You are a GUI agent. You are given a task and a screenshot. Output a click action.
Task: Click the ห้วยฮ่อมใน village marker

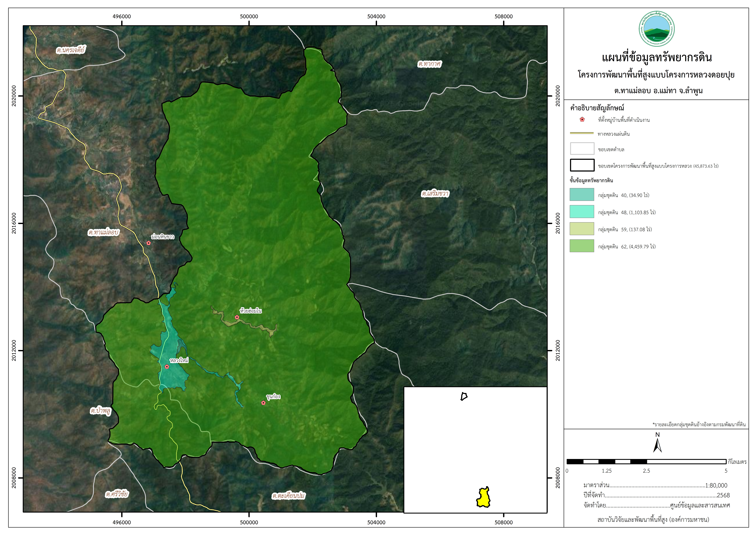tap(237, 317)
